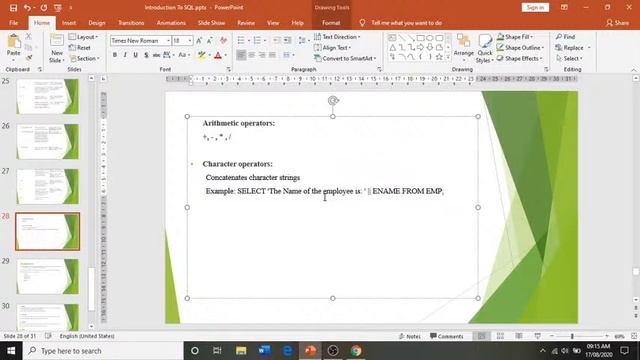Open Quick Styles gallery
The width and height of the screenshot is (640, 360).
(x=484, y=48)
